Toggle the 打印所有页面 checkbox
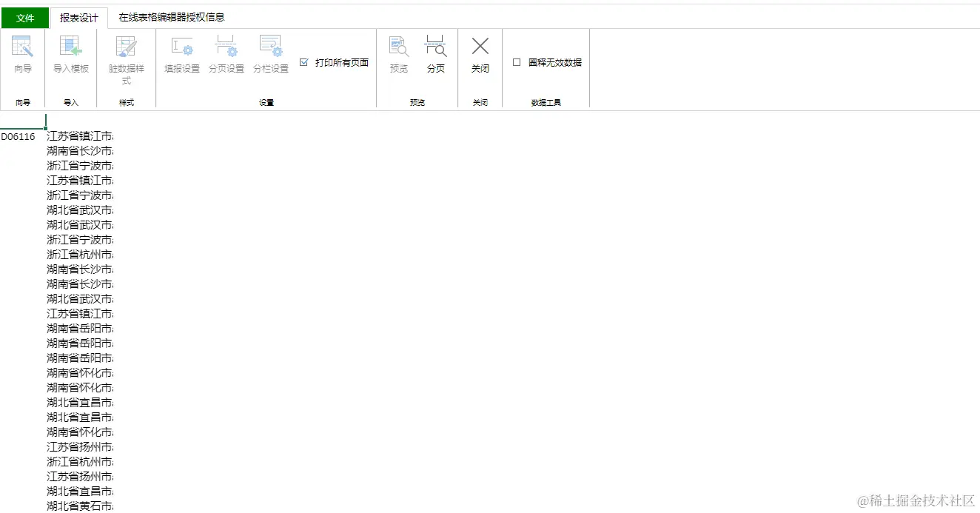This screenshot has width=980, height=513. 303,63
